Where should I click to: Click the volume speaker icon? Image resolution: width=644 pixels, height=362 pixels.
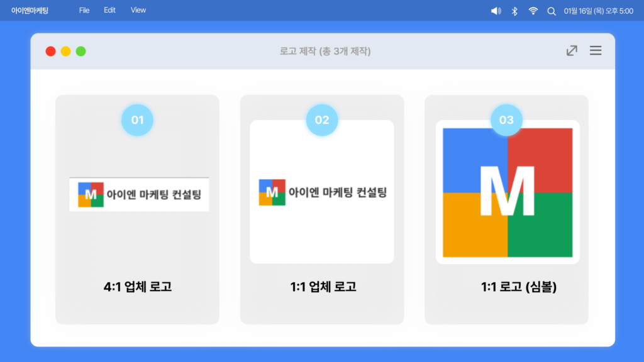(496, 11)
